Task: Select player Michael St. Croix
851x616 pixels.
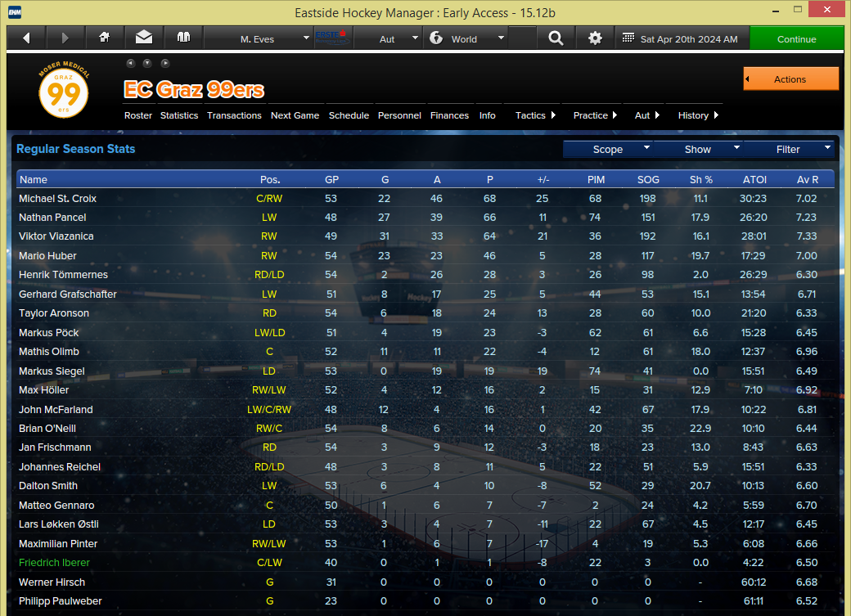Action: point(57,198)
